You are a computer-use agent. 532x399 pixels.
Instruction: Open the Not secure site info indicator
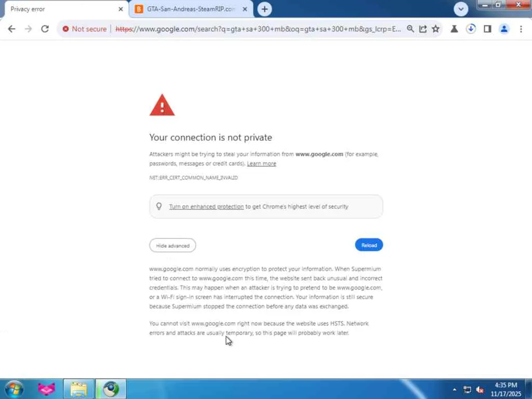click(85, 29)
